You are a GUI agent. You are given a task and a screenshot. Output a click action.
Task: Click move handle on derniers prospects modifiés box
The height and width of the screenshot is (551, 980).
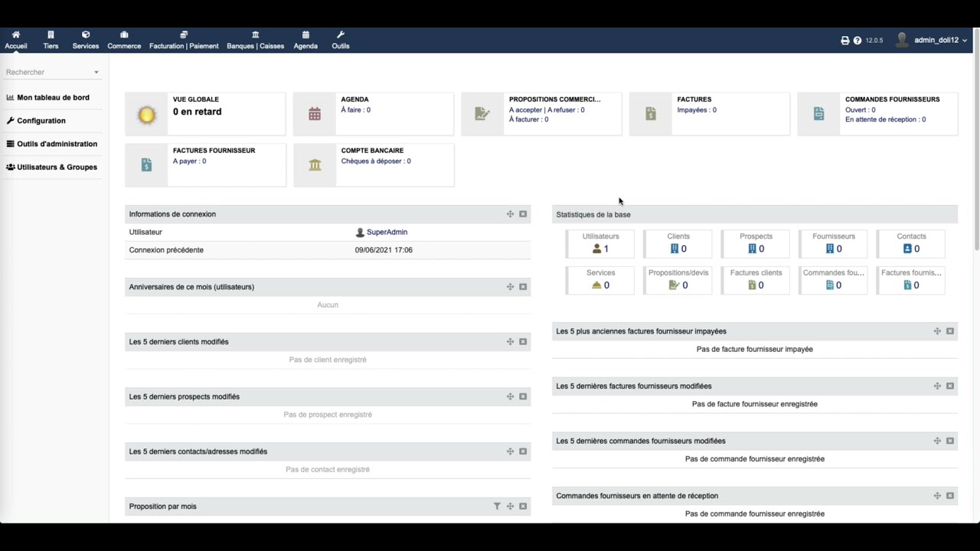[x=510, y=396]
